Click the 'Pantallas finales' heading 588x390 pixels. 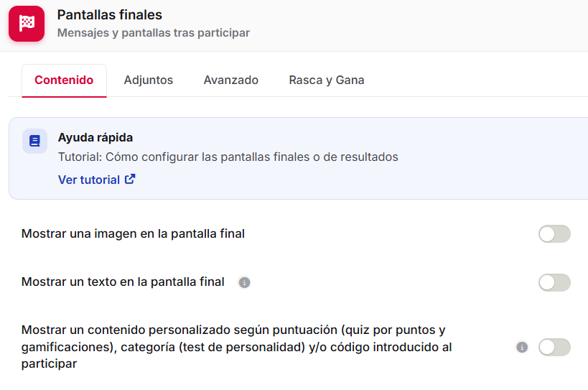click(110, 15)
